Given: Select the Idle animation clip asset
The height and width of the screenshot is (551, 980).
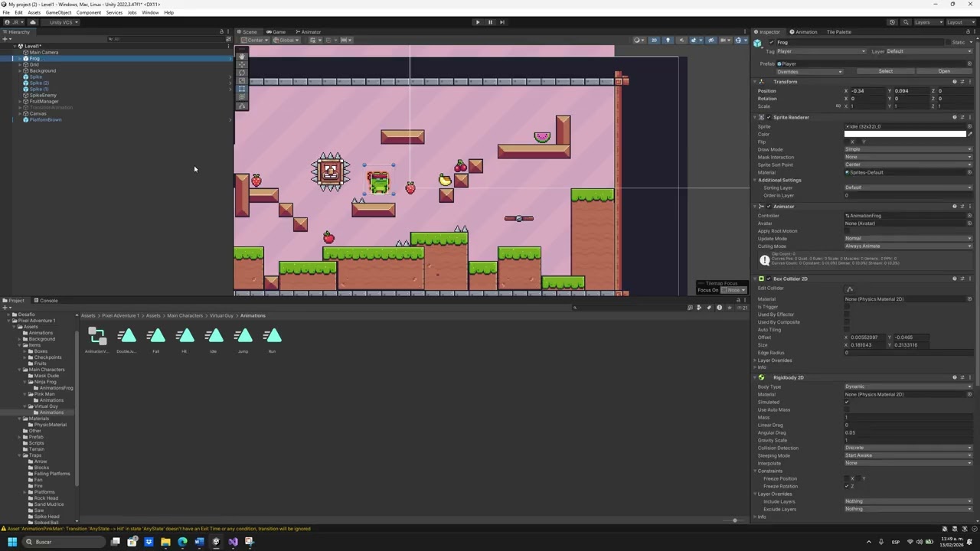Looking at the screenshot, I should tap(214, 341).
